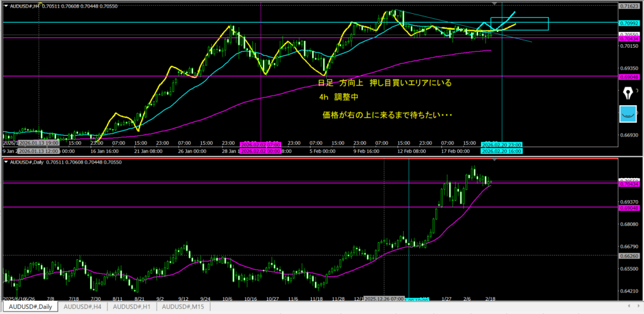Click the blue smile icon on the H4 chart
This screenshot has width=644, height=314.
click(x=628, y=114)
